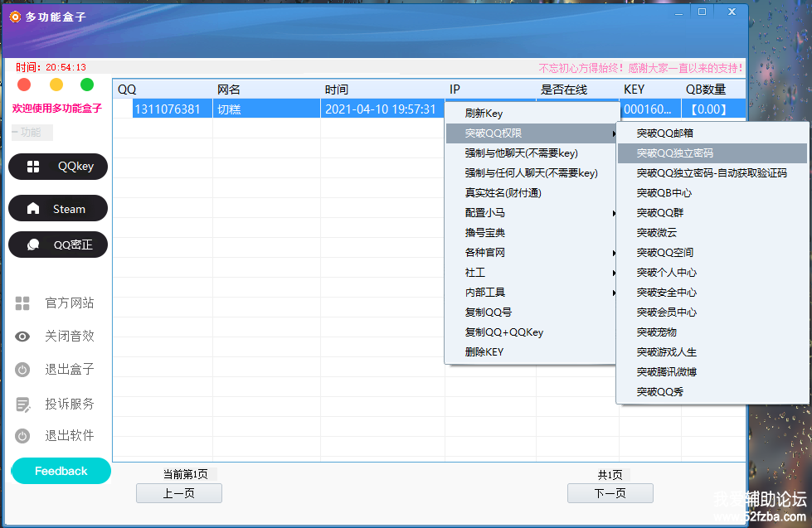Select 突破QQ邮箱 in the submenu

712,133
